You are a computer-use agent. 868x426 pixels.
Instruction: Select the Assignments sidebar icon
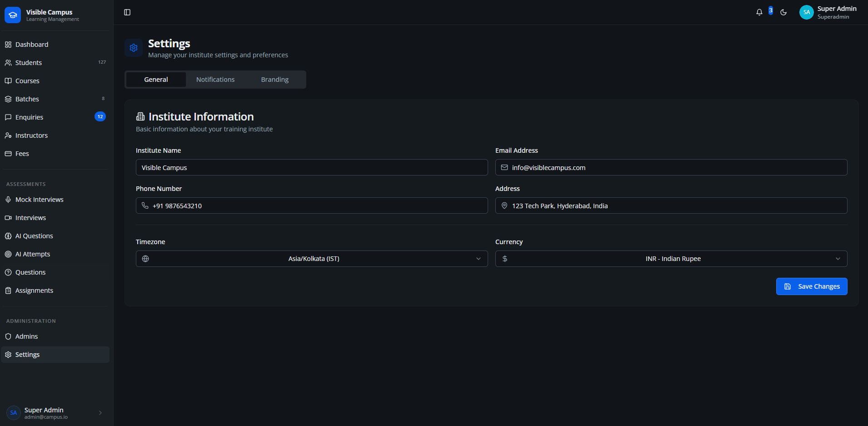click(x=8, y=290)
